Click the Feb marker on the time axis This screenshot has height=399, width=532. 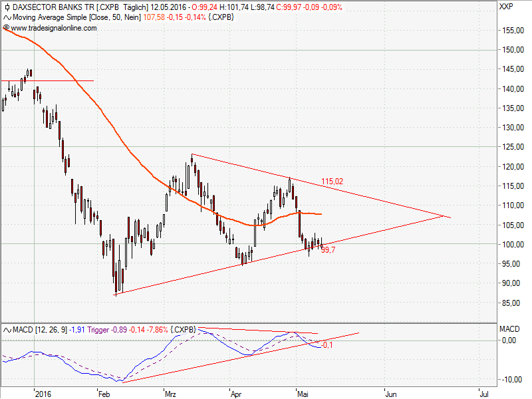103,392
